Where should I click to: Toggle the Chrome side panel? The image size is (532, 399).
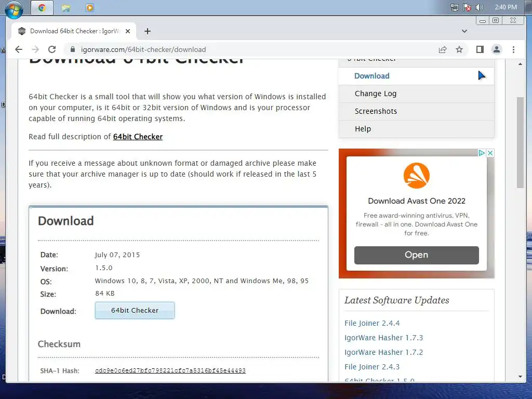480,49
